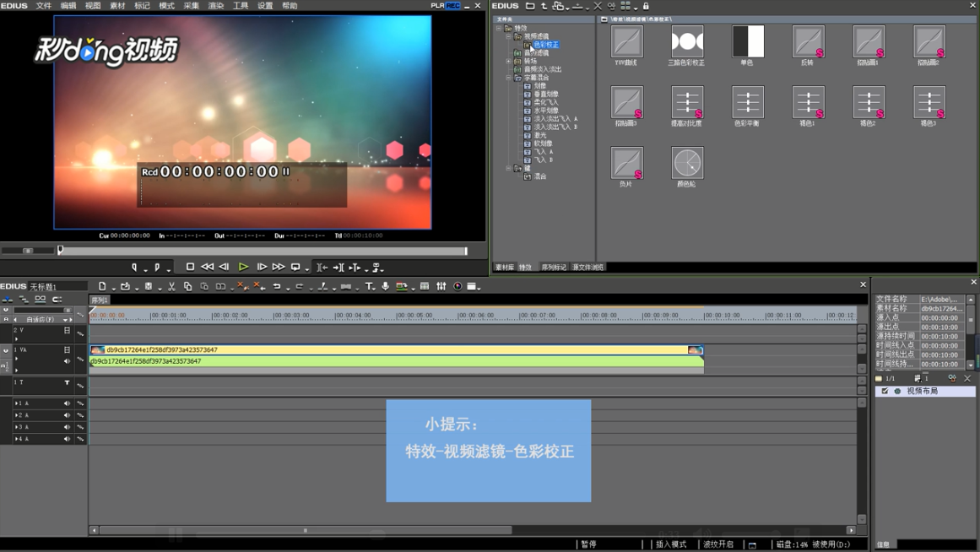Select the YUV曲线 effect
Viewport: 980px width, 552px height.
point(627,42)
